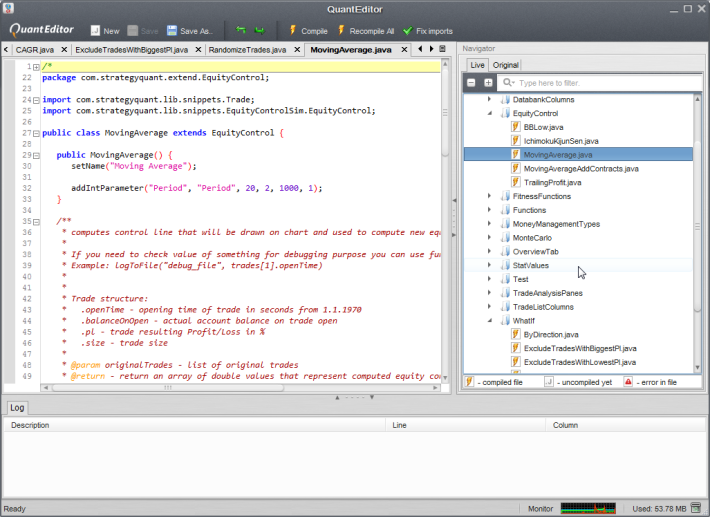The image size is (710, 517).
Task: Close the ExcludeTradesWithBiggestPl.java tab
Action: [x=198, y=50]
